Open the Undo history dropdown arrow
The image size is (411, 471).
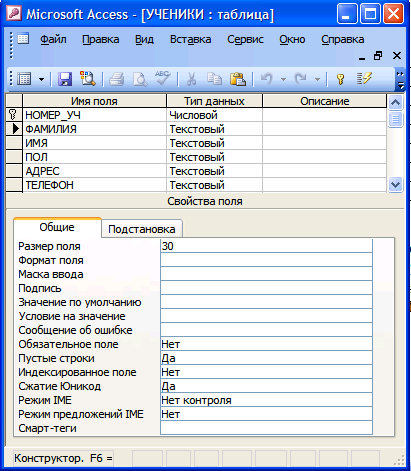(283, 80)
